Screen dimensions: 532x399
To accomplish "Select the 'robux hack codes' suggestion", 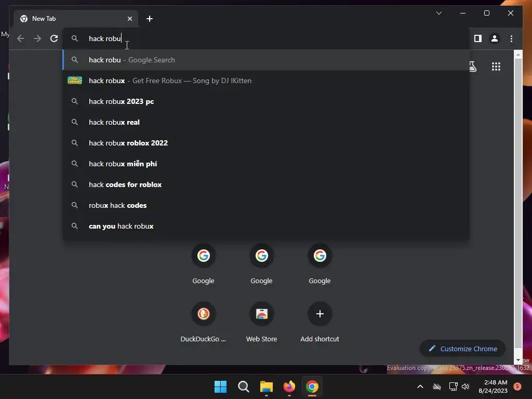I will pos(266,205).
